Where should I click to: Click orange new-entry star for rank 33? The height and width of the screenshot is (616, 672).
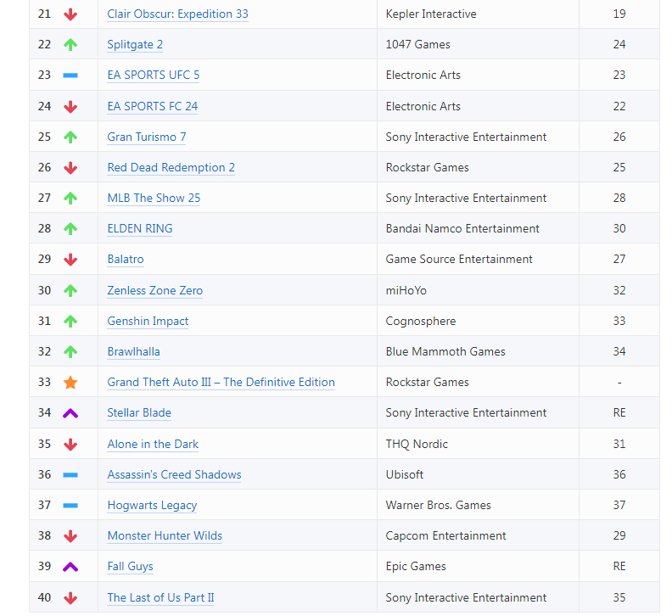[x=70, y=383]
